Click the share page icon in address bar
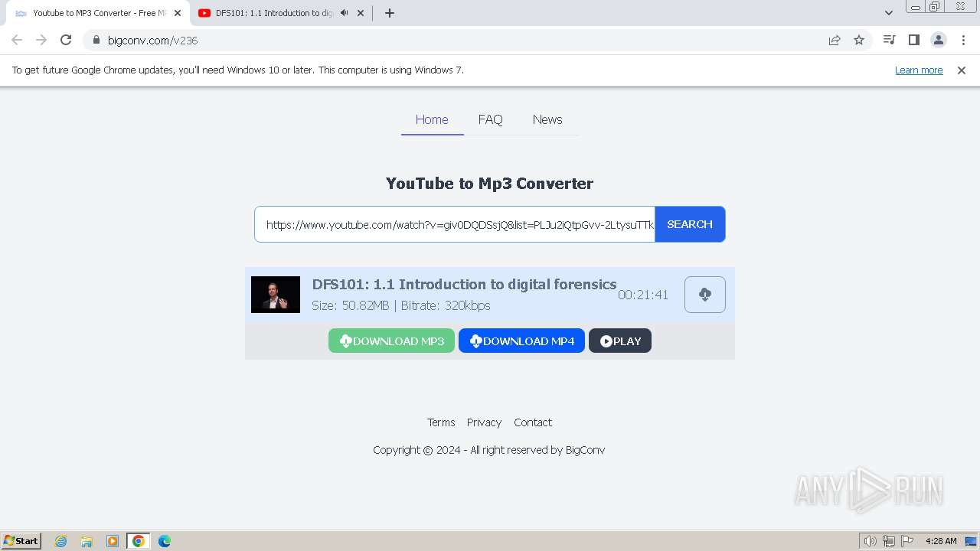Image resolution: width=980 pixels, height=551 pixels. 835,41
